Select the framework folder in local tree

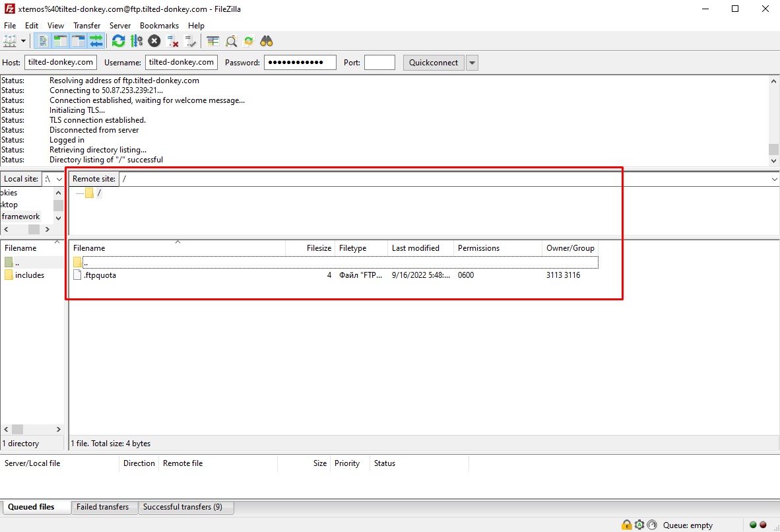20,216
